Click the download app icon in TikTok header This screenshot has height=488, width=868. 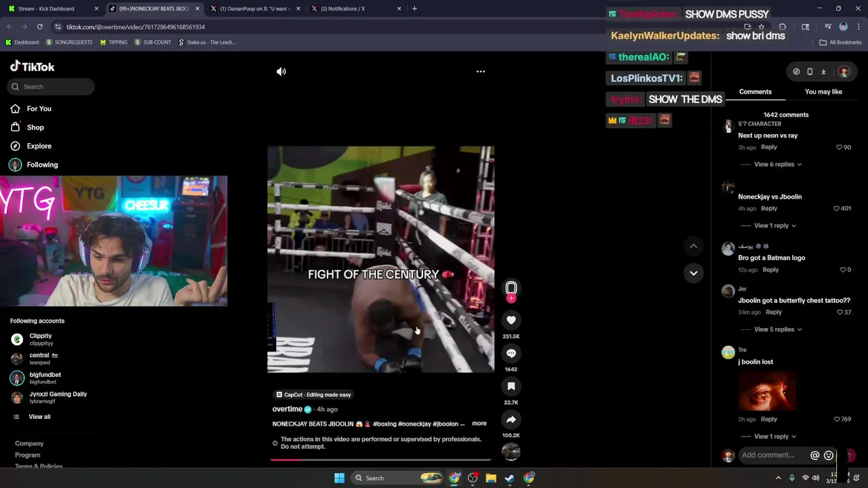(823, 71)
